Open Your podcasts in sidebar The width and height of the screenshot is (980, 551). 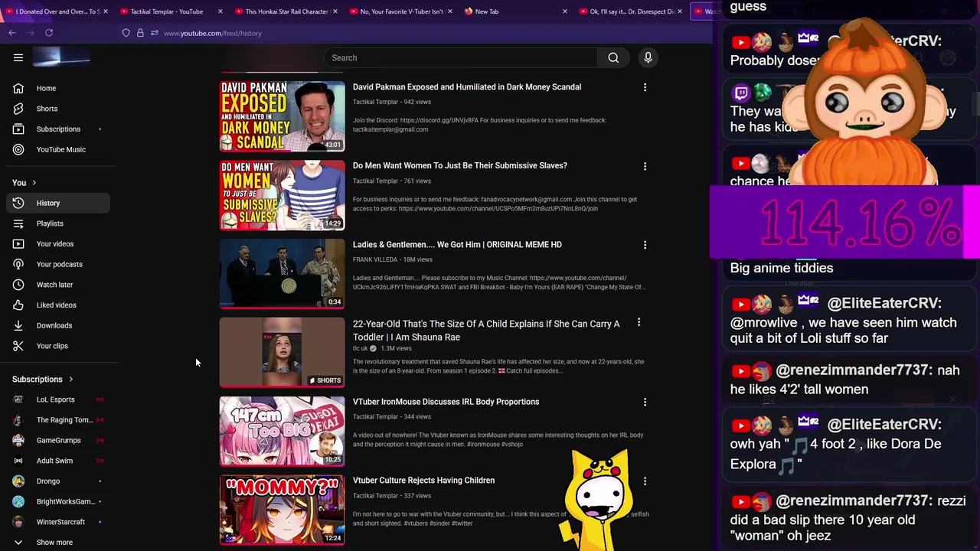[x=58, y=264]
